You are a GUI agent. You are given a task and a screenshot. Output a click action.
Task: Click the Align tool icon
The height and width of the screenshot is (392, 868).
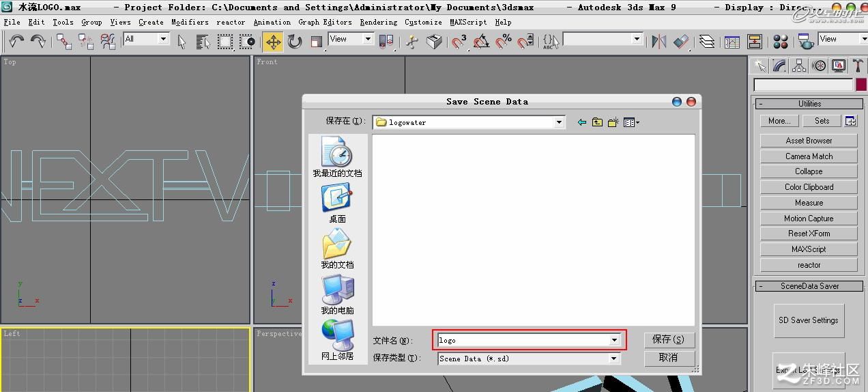click(680, 42)
